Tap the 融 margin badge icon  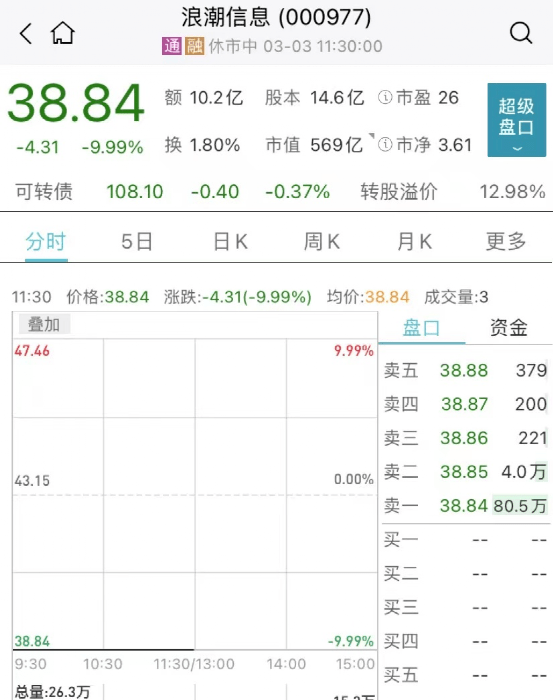(x=195, y=46)
